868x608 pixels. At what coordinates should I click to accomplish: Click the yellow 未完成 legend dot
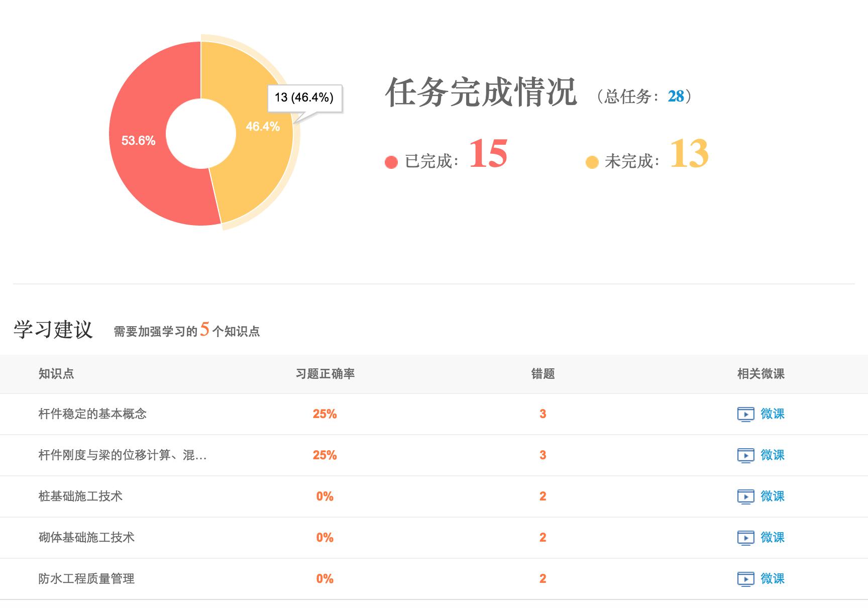592,162
